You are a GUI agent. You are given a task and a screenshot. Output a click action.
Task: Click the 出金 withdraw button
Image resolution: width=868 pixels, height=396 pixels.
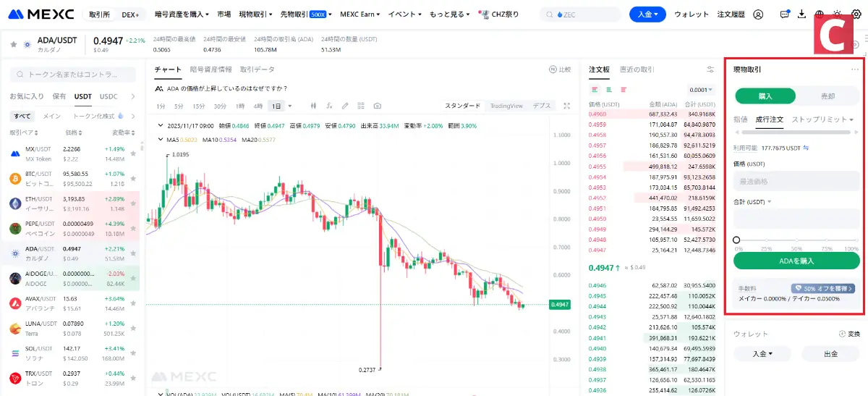[x=830, y=354]
